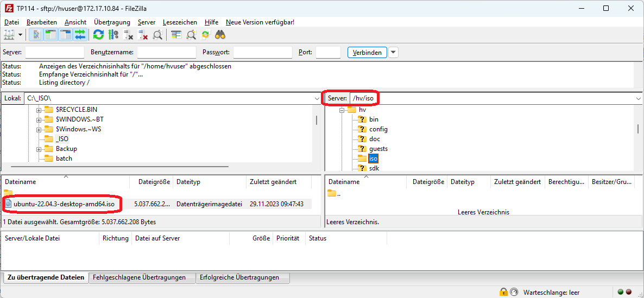Select the bin remote folder
The height and width of the screenshot is (298, 644).
(374, 119)
